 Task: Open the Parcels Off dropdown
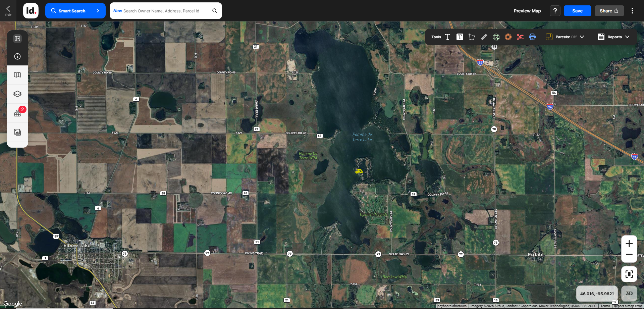click(565, 37)
